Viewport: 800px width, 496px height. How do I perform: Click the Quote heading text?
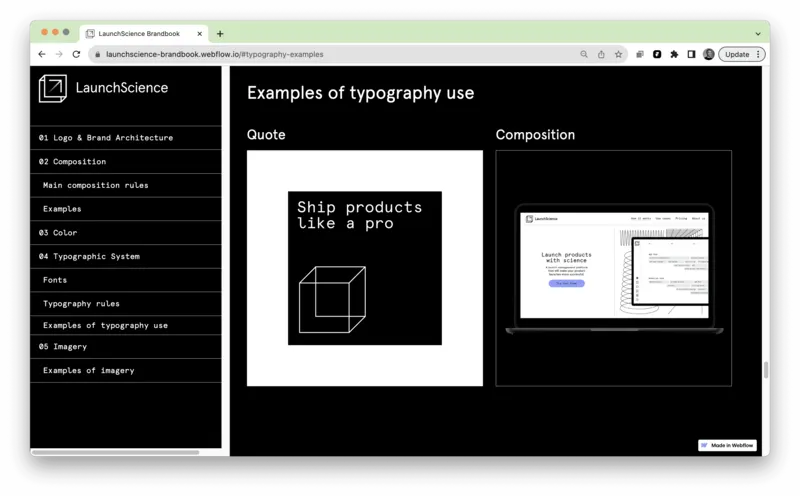pyautogui.click(x=266, y=135)
